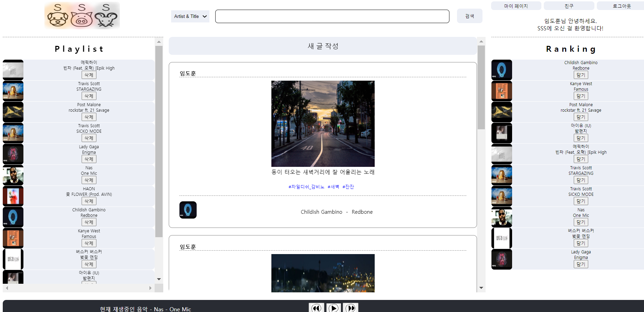Delete Travis Scott STARGAZING from playlist
This screenshot has width=644, height=312.
click(x=89, y=96)
